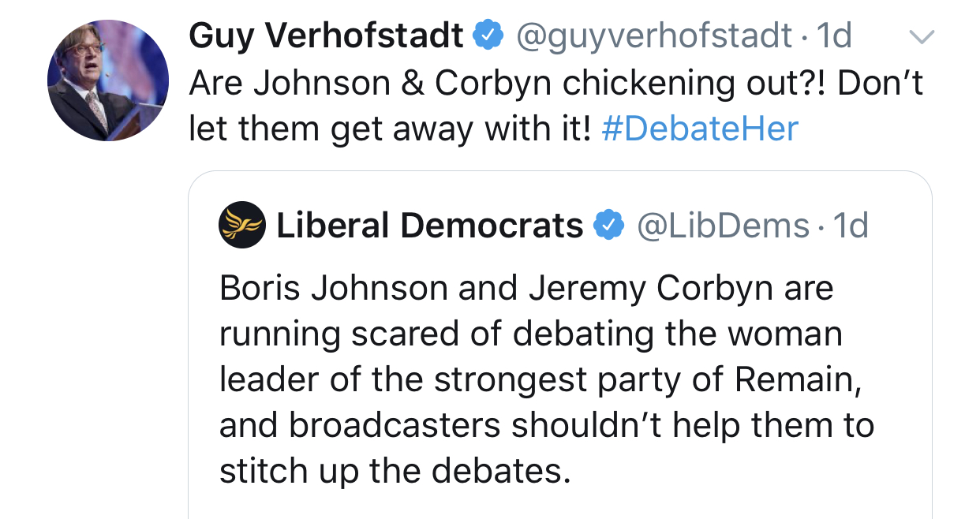Click the 1d timestamp beside @LibDems
980x519 pixels.
click(851, 226)
